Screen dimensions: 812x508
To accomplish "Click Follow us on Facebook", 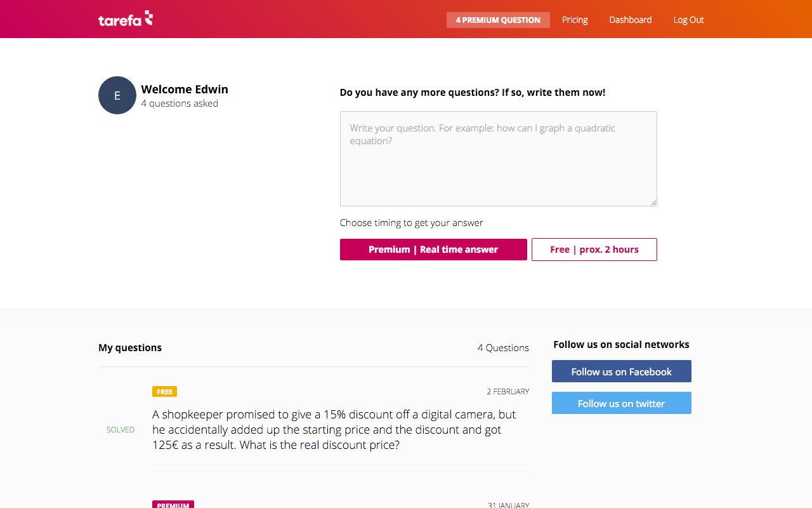I will coord(621,371).
